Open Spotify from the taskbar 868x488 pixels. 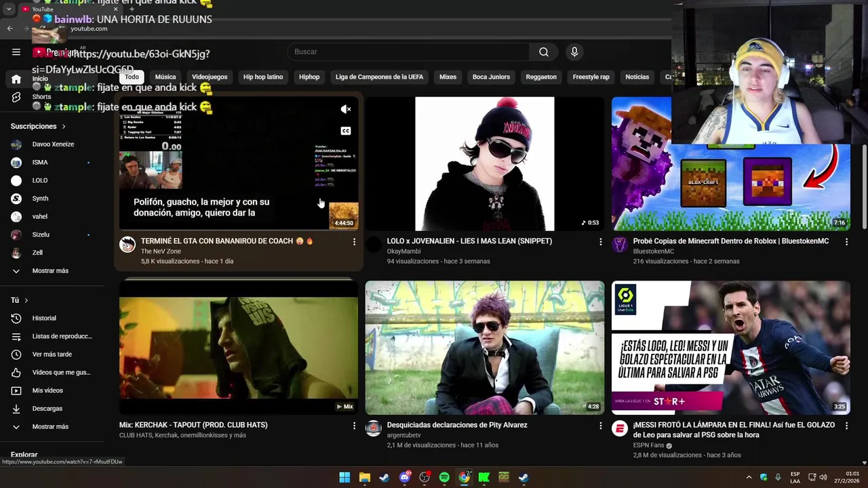(444, 477)
